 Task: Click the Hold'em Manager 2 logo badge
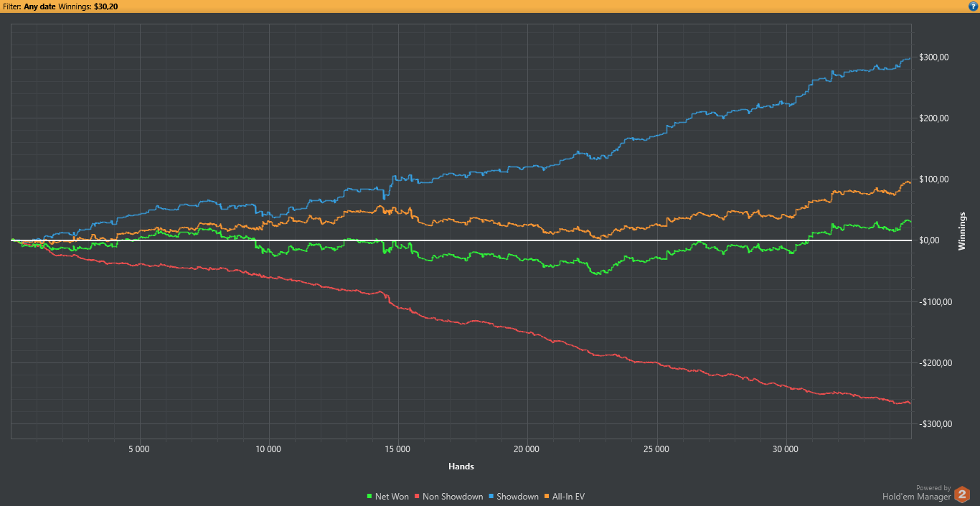962,495
